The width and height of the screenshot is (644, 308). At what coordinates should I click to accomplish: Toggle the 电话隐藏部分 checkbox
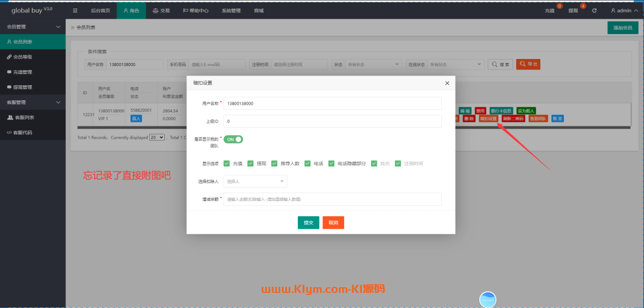332,163
